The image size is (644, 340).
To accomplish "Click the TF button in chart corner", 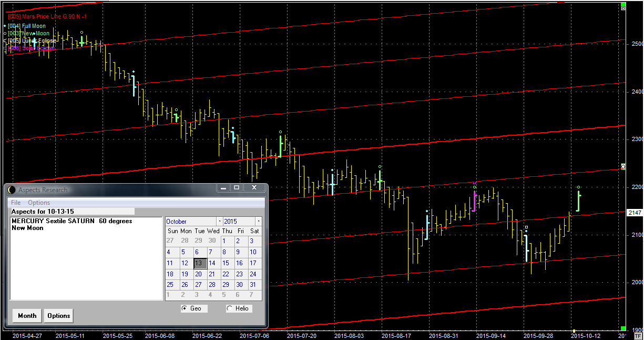I will point(638,335).
